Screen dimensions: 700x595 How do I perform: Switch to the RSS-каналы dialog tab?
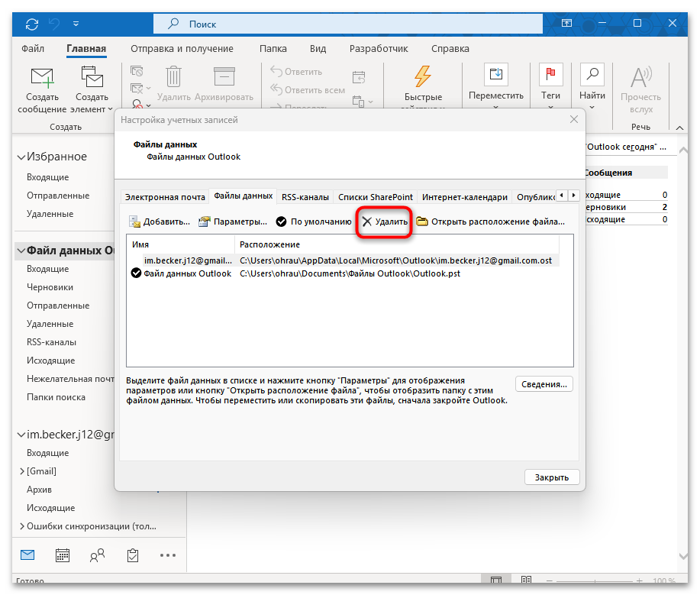tap(305, 197)
